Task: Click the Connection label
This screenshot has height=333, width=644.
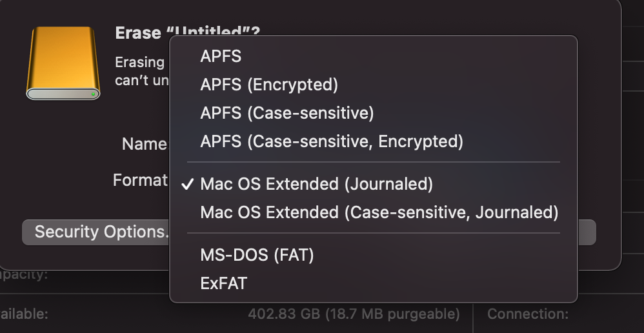Action: tap(527, 314)
